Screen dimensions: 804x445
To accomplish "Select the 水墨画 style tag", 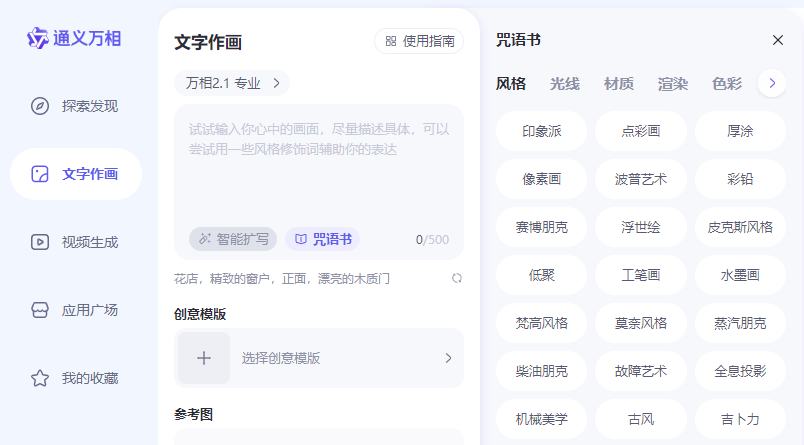I will [x=740, y=275].
